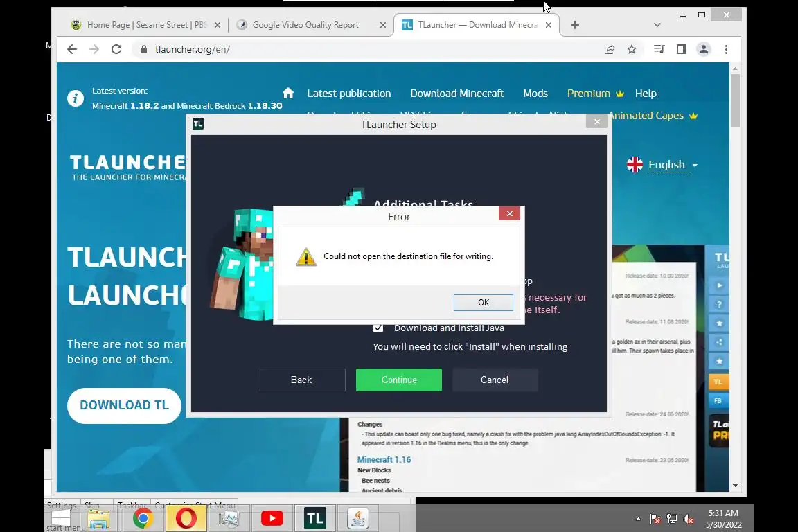Screen dimensions: 798x532
Task: Click the TL icon in Setup title bar
Action: coord(198,124)
